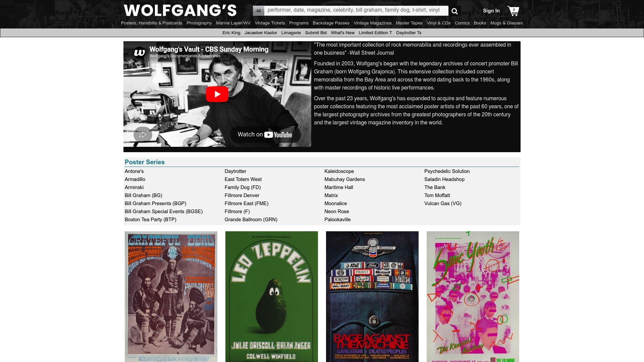Open the Photography section
Screen dimensions: 644x362
tap(199, 23)
